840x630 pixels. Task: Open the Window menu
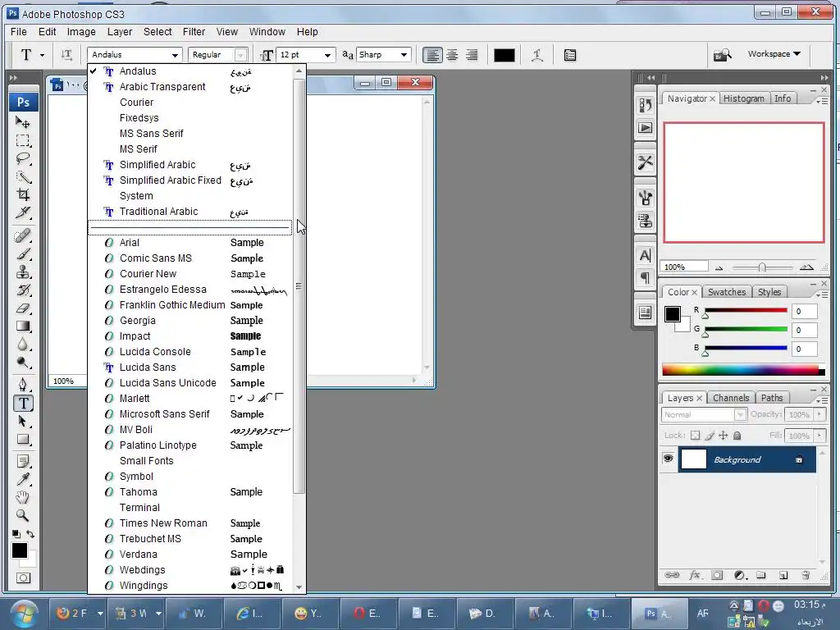[267, 32]
